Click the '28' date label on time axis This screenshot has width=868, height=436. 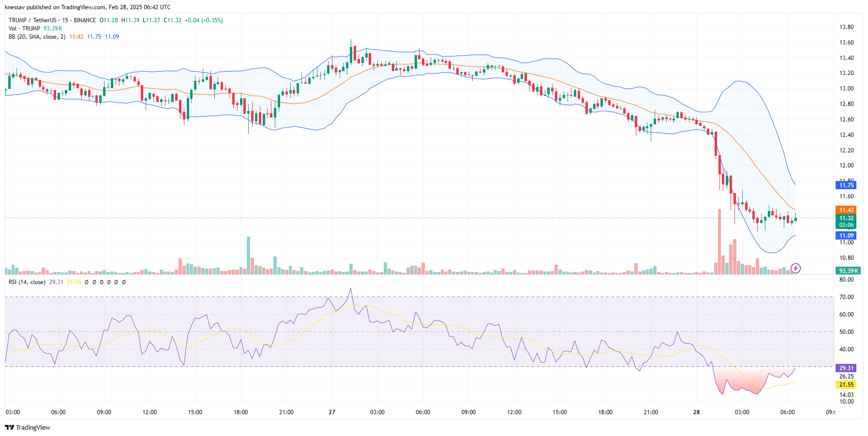coord(696,412)
